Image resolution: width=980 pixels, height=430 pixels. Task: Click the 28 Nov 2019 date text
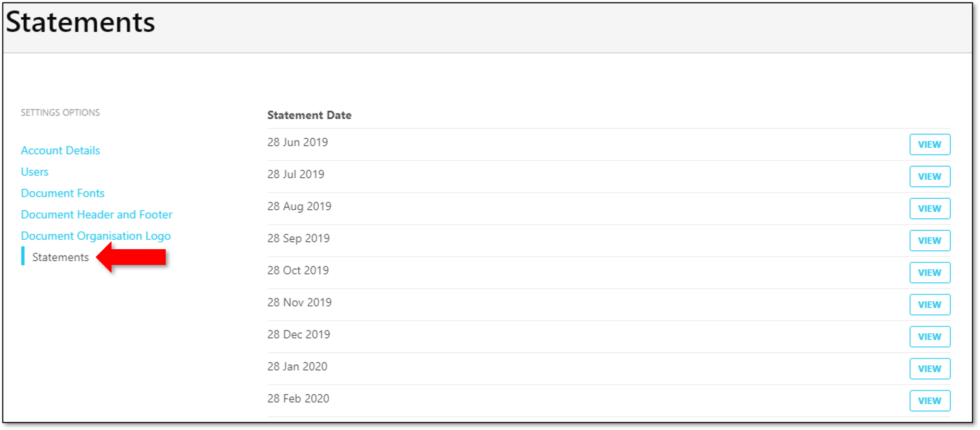click(299, 303)
